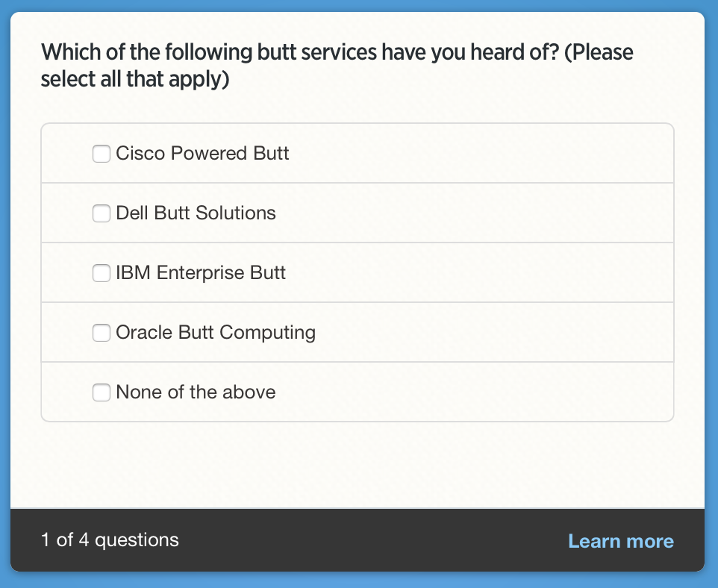Click the "Cisco Powered Butt" label text
This screenshot has height=588, width=718.
coord(202,154)
